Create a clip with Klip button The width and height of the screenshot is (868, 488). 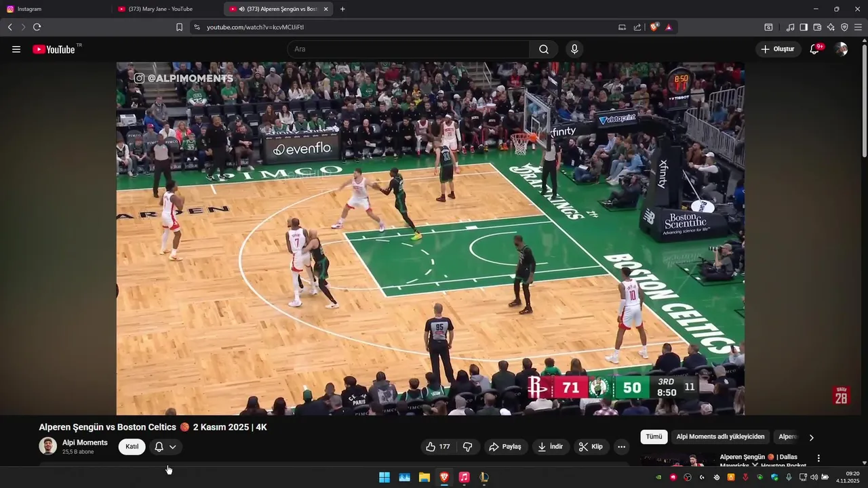[591, 447]
